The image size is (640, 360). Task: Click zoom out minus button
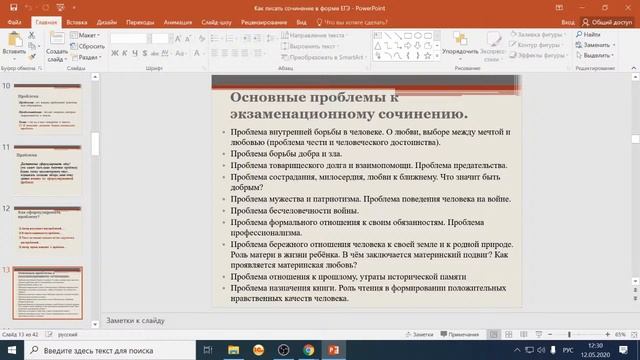tap(550, 334)
